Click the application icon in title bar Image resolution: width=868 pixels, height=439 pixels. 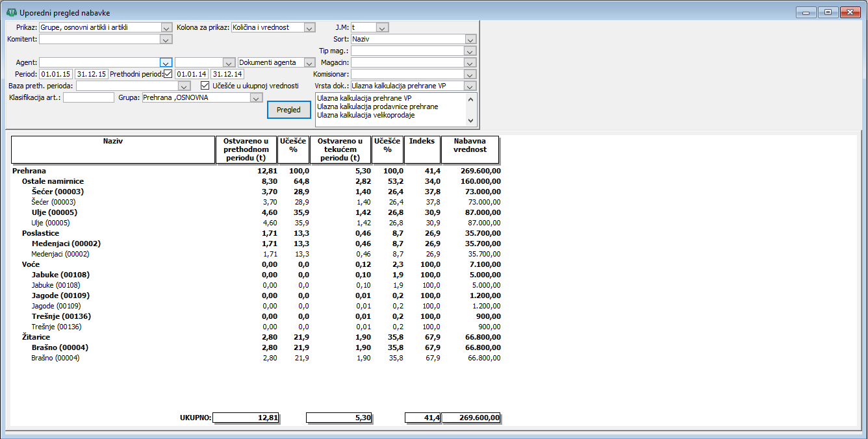click(11, 12)
